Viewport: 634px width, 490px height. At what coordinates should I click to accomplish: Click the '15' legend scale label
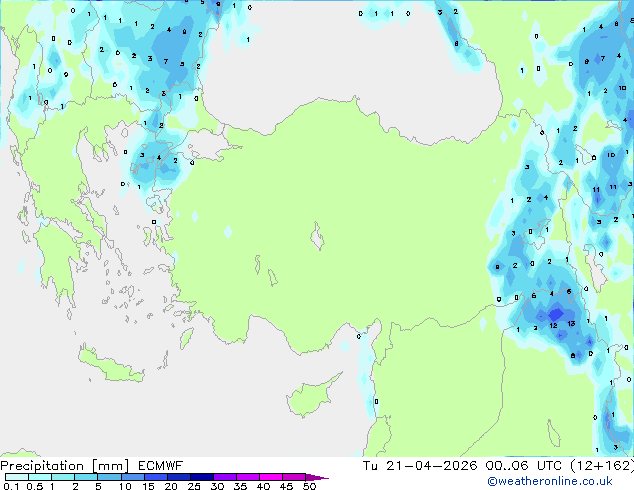[x=148, y=486]
